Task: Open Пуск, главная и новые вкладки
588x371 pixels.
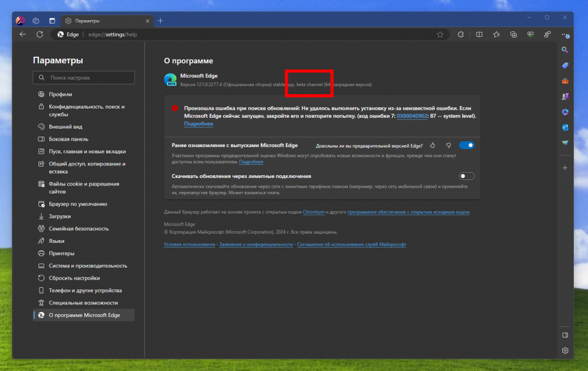Action: 84,152
